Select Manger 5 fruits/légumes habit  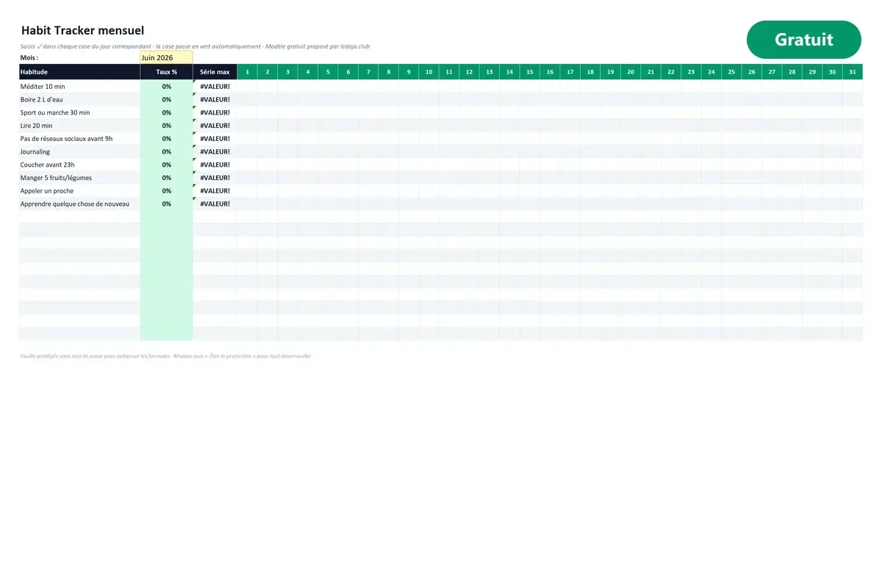79,178
